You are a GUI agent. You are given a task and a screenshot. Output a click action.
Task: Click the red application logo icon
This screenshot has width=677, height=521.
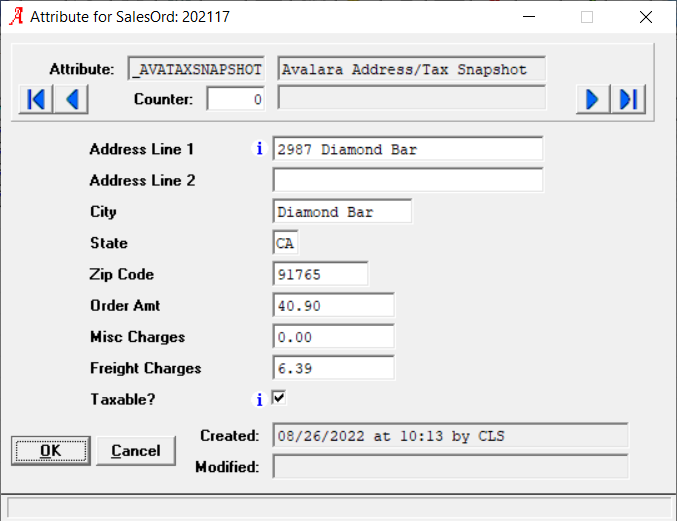16,16
